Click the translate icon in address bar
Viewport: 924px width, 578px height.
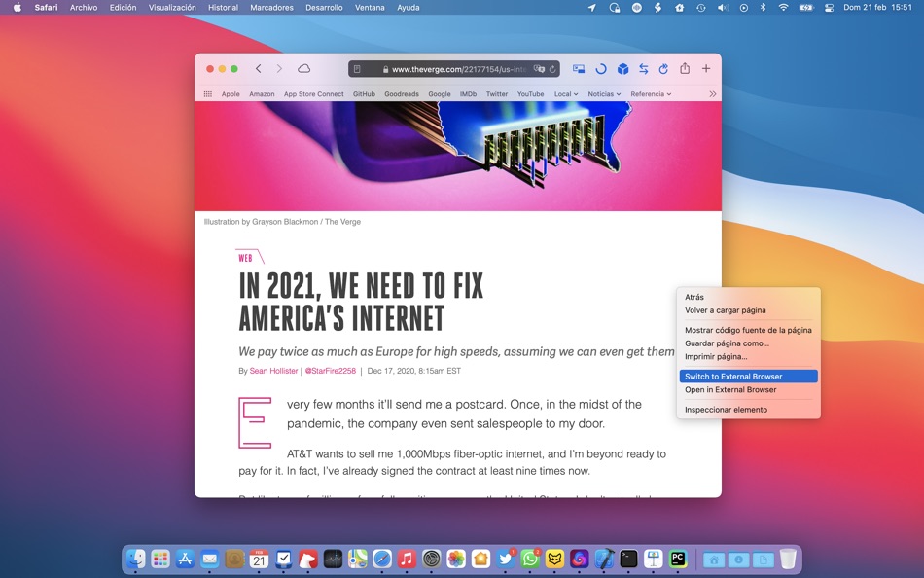pos(539,69)
